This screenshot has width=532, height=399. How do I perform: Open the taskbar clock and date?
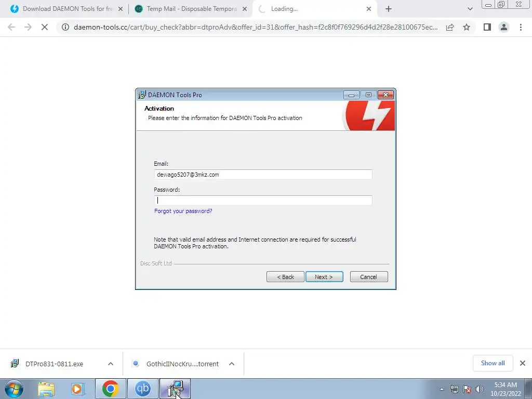click(506, 389)
